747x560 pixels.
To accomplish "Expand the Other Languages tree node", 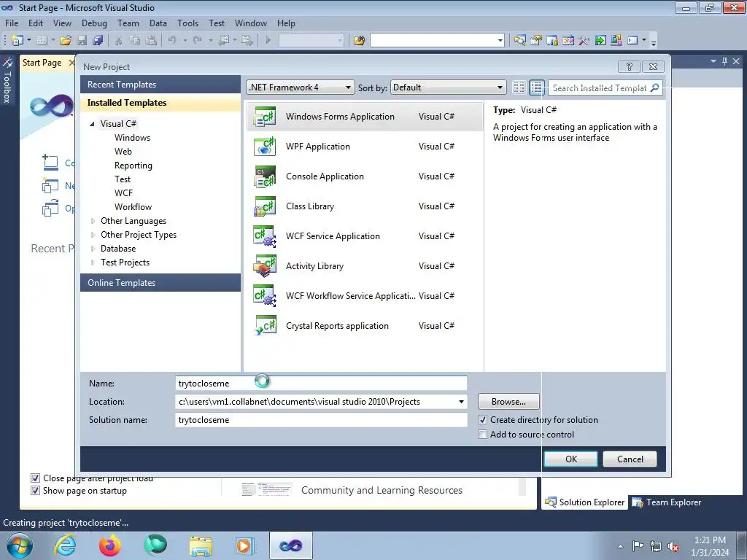I will coord(93,221).
